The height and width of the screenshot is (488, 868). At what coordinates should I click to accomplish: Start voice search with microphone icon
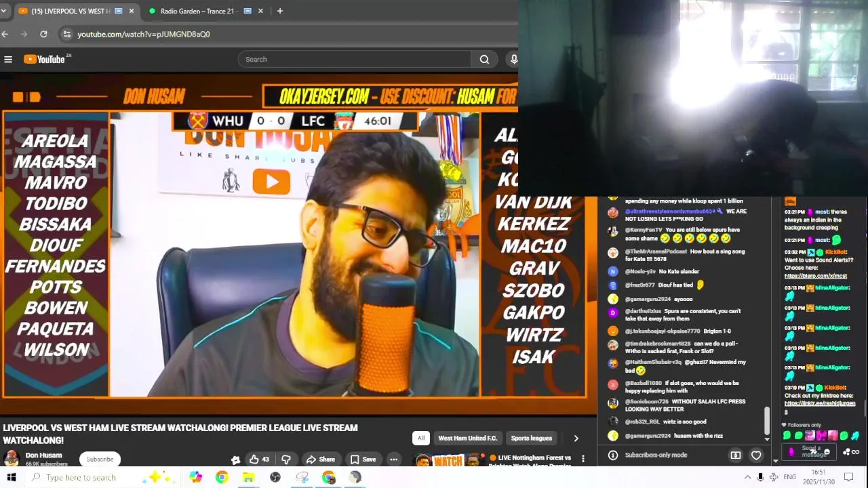(x=513, y=60)
